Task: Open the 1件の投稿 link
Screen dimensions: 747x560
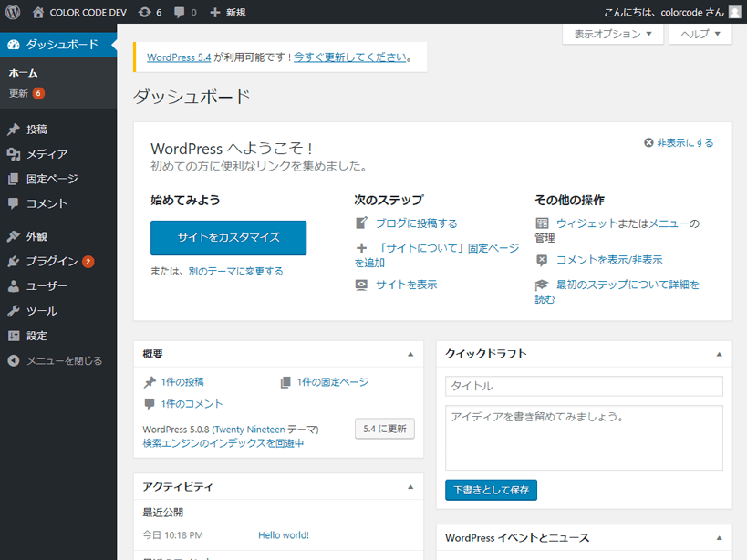Action: (182, 382)
